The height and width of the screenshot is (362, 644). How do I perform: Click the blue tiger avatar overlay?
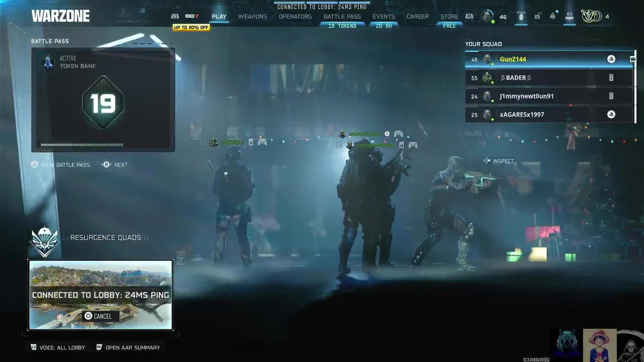[566, 345]
